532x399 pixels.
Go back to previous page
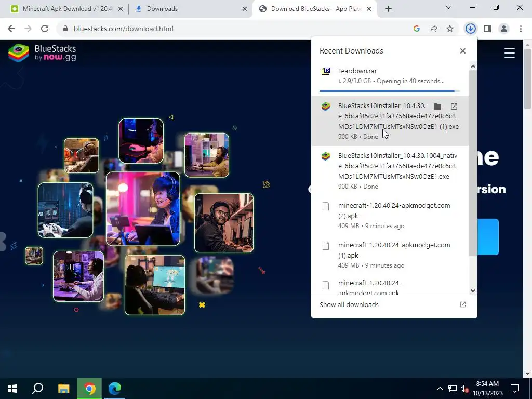(11, 29)
